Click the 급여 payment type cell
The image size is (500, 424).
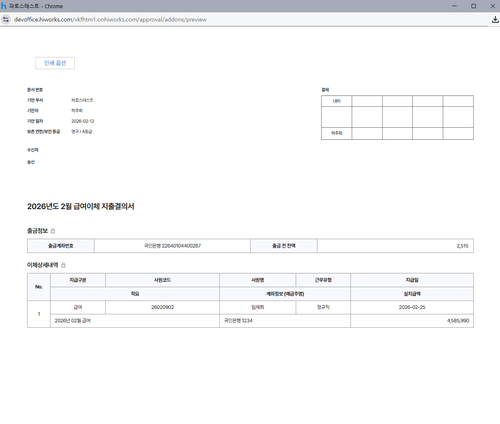(78, 307)
